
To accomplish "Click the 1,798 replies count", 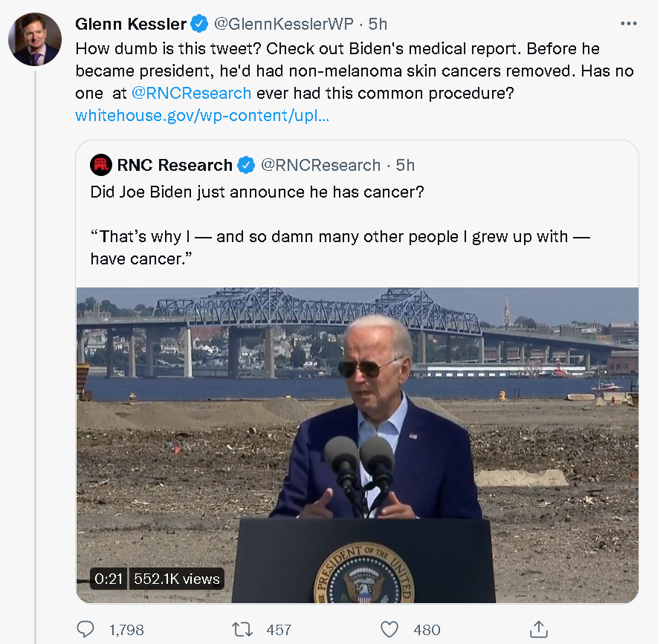I will (x=126, y=630).
